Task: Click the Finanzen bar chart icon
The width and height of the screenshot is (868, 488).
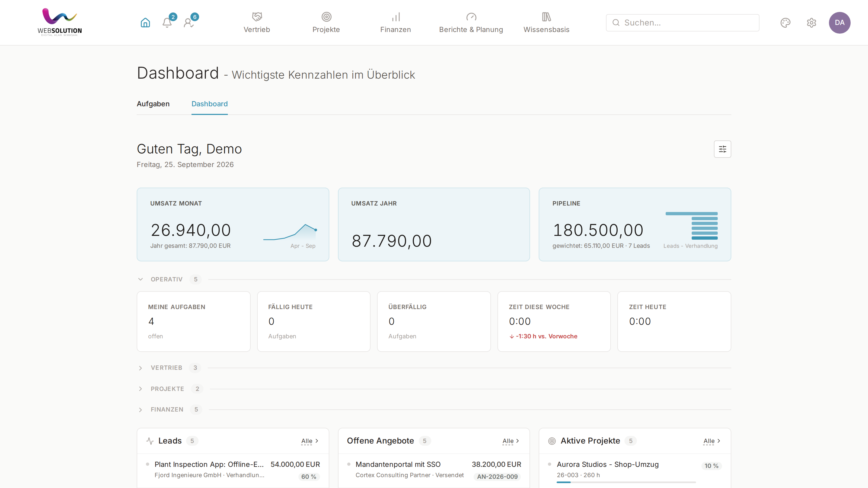Action: pyautogui.click(x=395, y=17)
